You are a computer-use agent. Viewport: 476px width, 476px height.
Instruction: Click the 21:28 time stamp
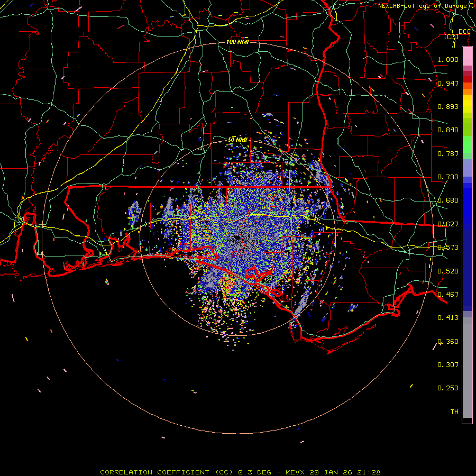pyautogui.click(x=368, y=472)
